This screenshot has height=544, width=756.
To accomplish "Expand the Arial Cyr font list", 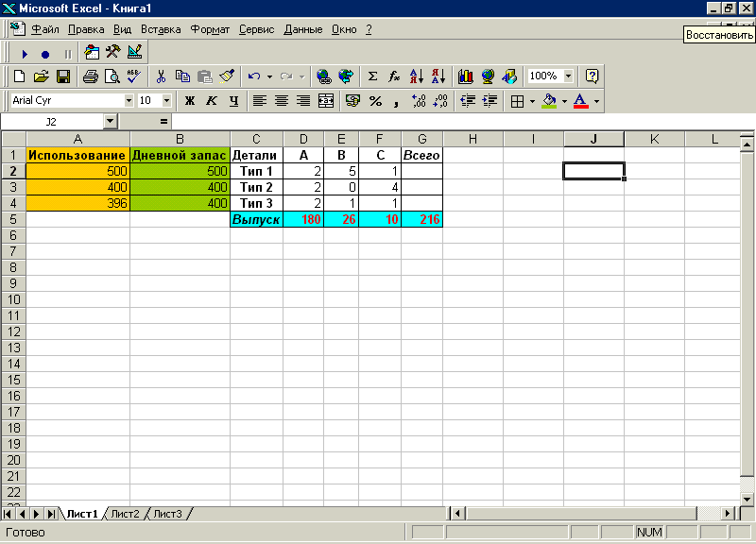I will [129, 101].
